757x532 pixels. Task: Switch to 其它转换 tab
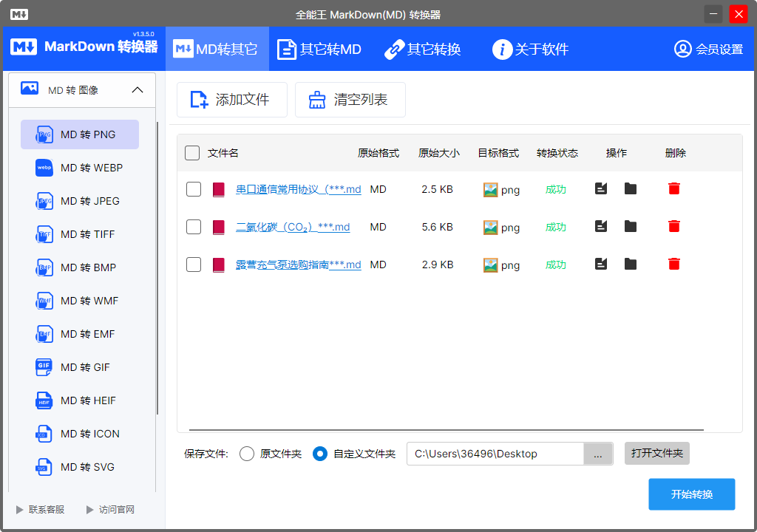(x=422, y=49)
